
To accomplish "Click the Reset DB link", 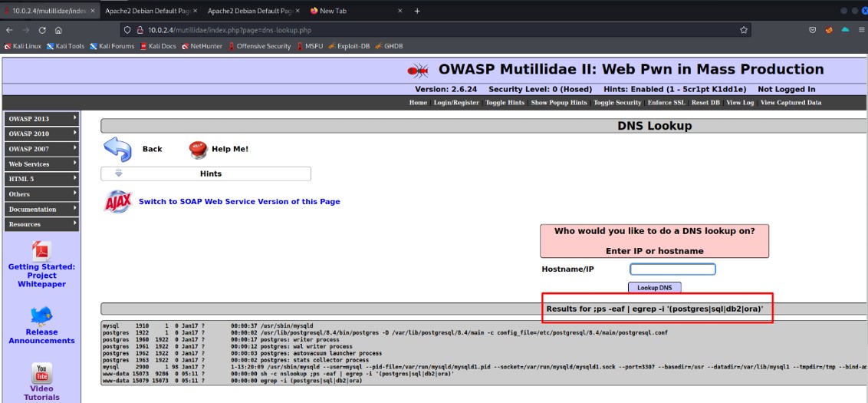I will coord(705,103).
